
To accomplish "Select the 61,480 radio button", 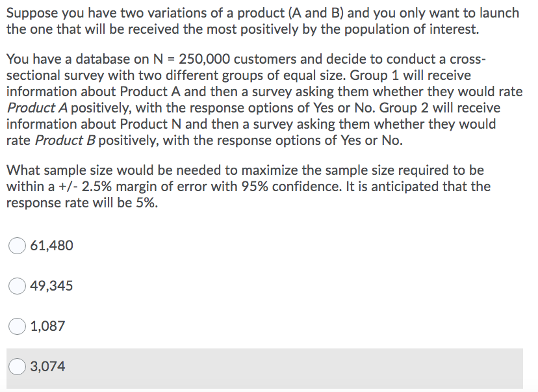I will 17,246.
